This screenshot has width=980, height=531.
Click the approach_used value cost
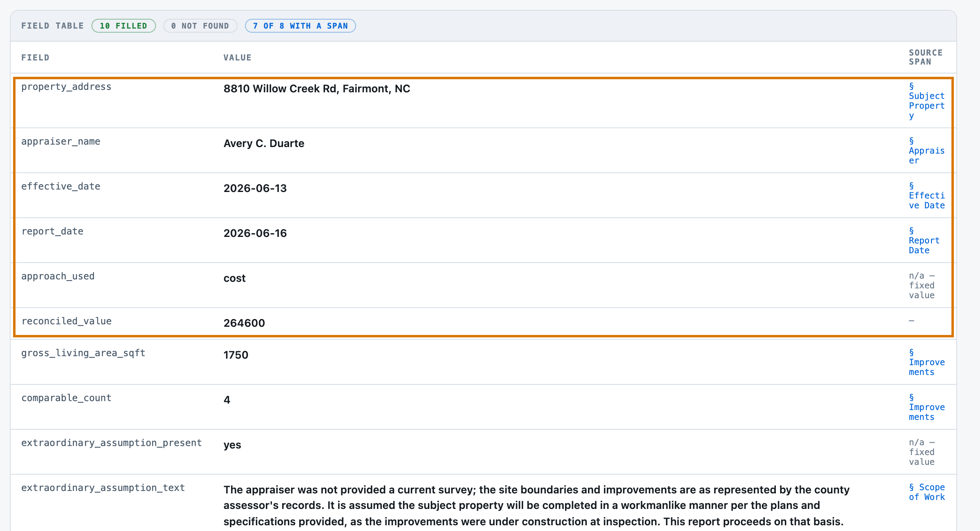tap(234, 278)
